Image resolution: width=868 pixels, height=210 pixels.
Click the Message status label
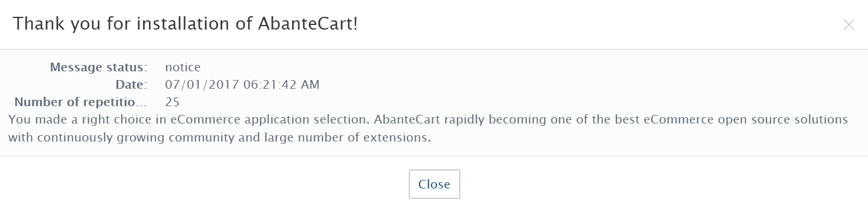pyautogui.click(x=99, y=67)
